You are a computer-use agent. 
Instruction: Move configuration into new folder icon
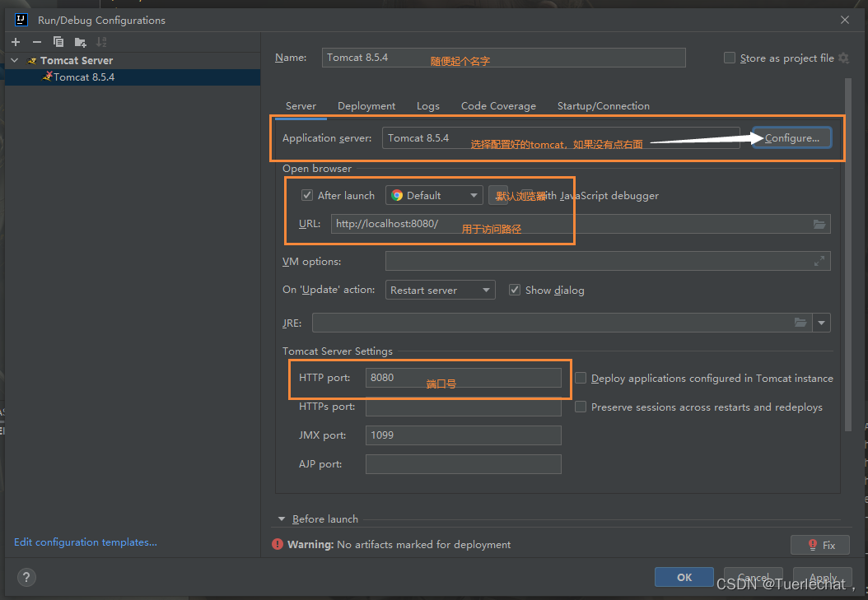(x=80, y=42)
